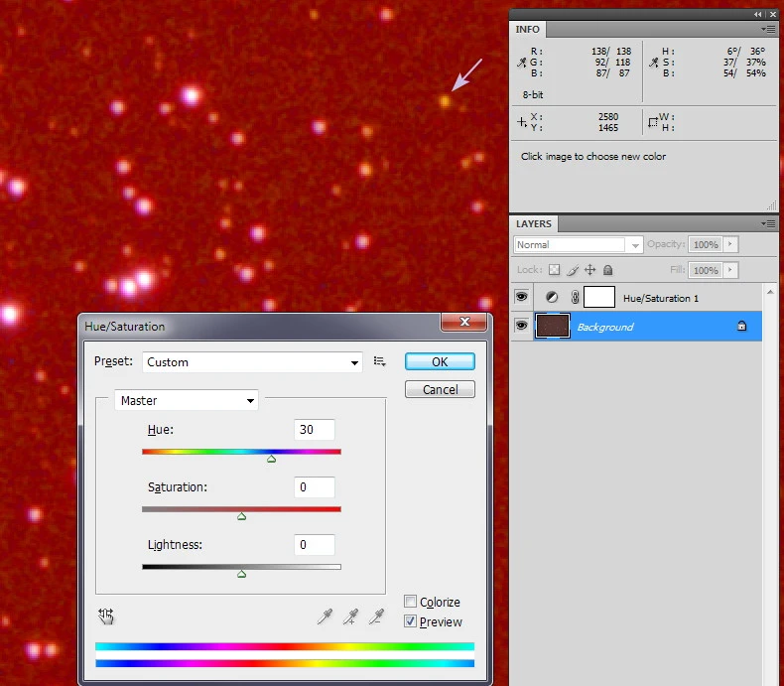Viewport: 784px width, 686px height.
Task: Enable the Colorize checkbox
Action: [x=411, y=602]
